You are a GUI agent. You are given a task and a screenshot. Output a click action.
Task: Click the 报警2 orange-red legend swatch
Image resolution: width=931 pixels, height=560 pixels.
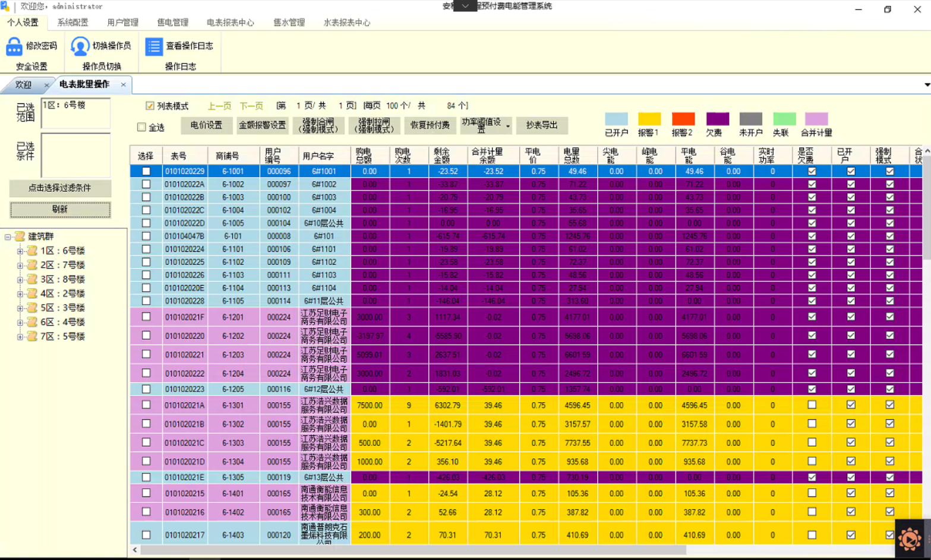[x=683, y=119]
